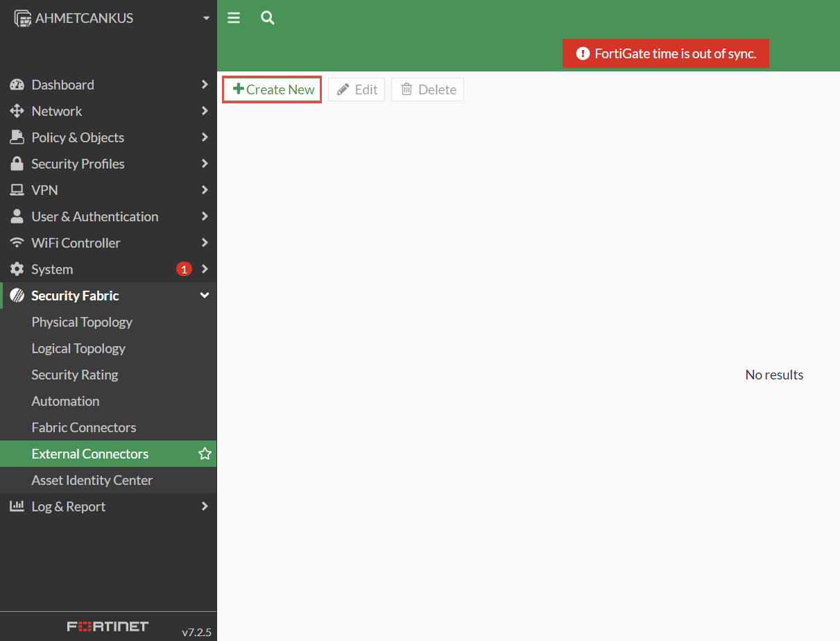Viewport: 840px width, 641px height.
Task: Open Logical Topology page
Action: pos(108,348)
